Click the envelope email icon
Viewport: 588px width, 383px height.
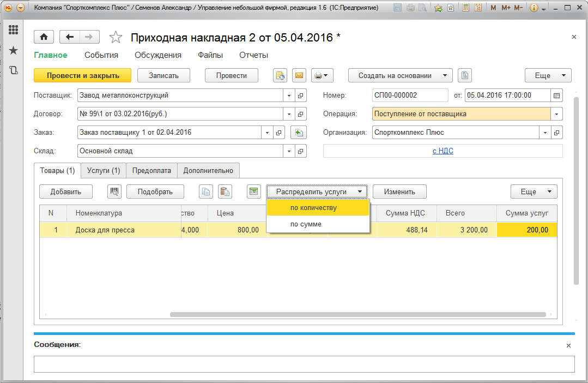tap(299, 76)
